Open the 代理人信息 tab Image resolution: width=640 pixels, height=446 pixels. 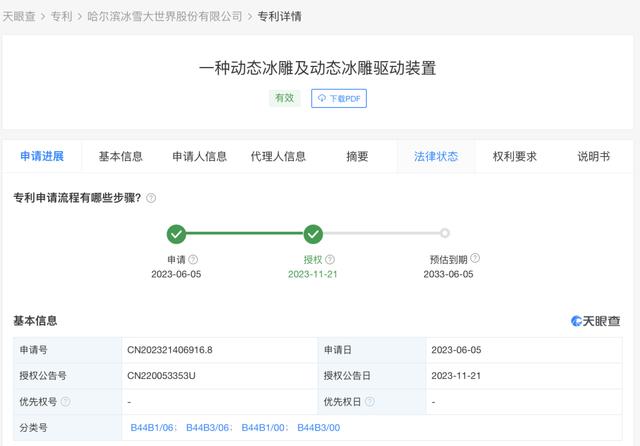pos(278,156)
